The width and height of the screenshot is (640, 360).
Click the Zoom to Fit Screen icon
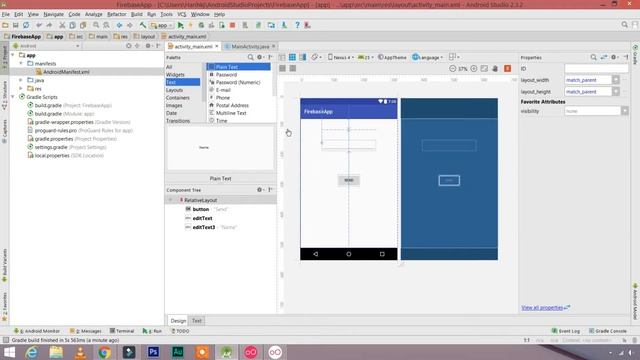(x=484, y=69)
